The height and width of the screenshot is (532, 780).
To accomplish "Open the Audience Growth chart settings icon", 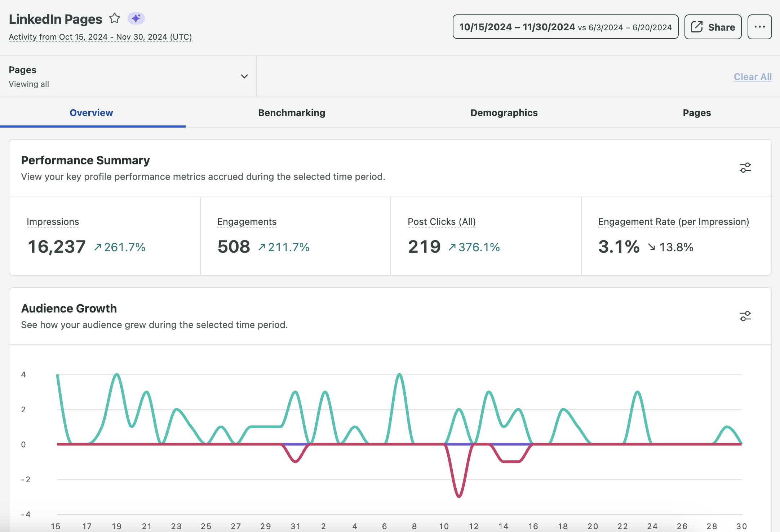I will tap(745, 316).
